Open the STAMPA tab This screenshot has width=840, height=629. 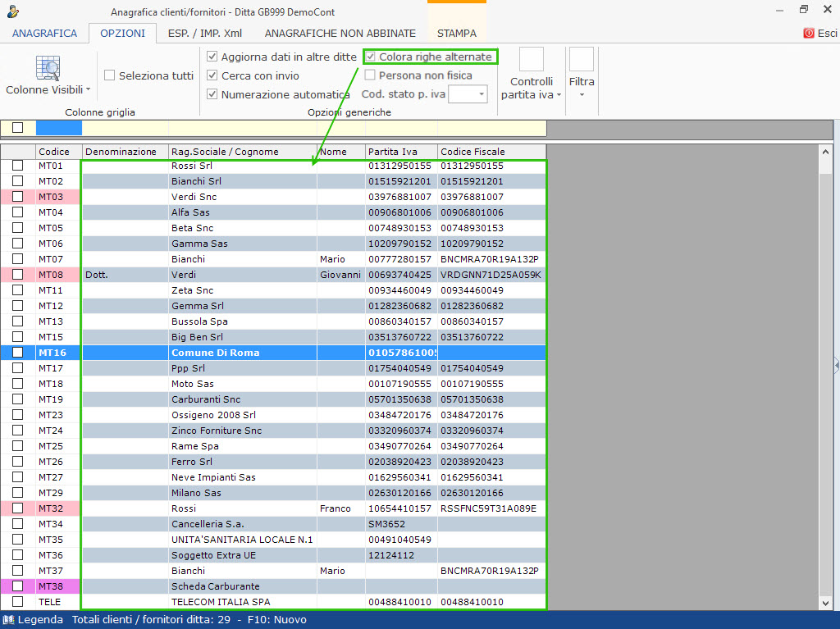point(456,34)
